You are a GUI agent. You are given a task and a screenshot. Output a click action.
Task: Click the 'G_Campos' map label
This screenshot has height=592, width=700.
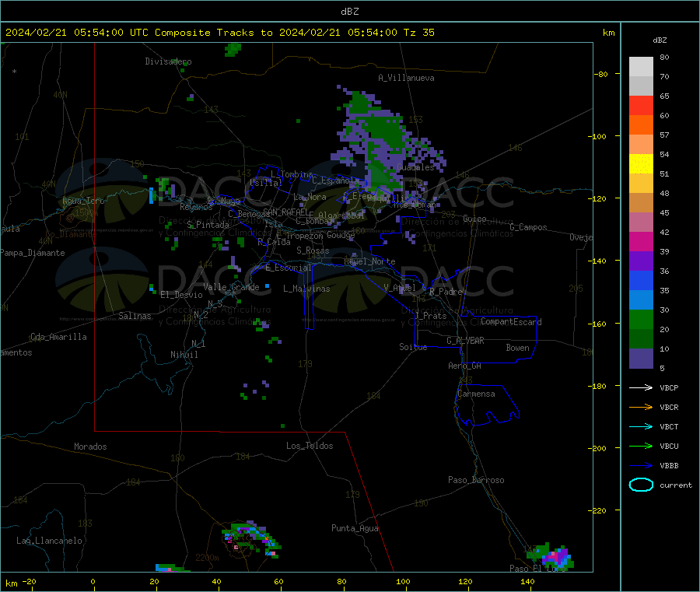tap(528, 227)
